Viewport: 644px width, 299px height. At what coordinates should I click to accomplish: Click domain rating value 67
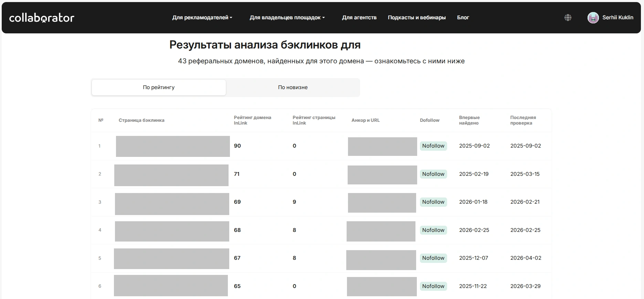[237, 258]
